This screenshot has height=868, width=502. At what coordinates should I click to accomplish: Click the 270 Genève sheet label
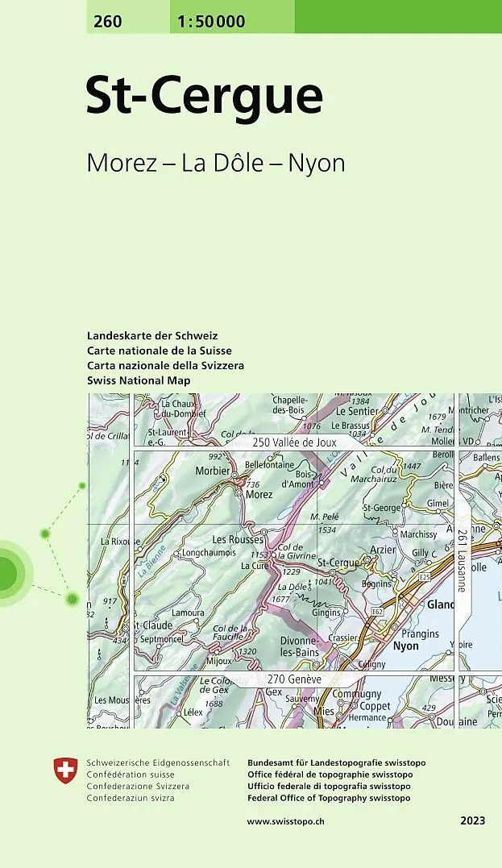pyautogui.click(x=293, y=679)
